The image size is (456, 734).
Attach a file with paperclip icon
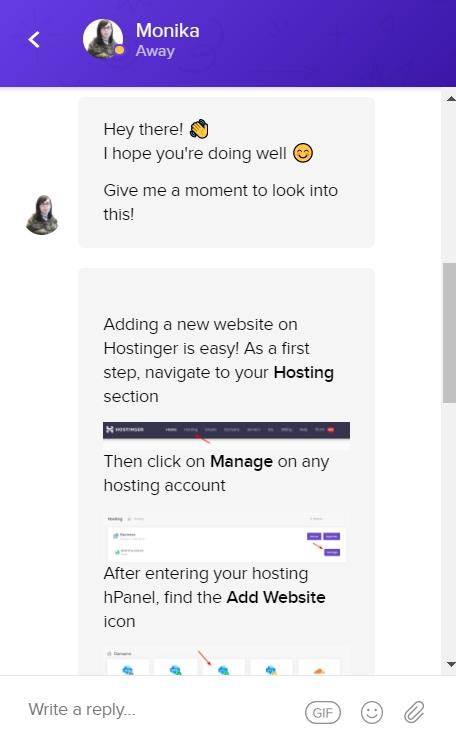[414, 712]
